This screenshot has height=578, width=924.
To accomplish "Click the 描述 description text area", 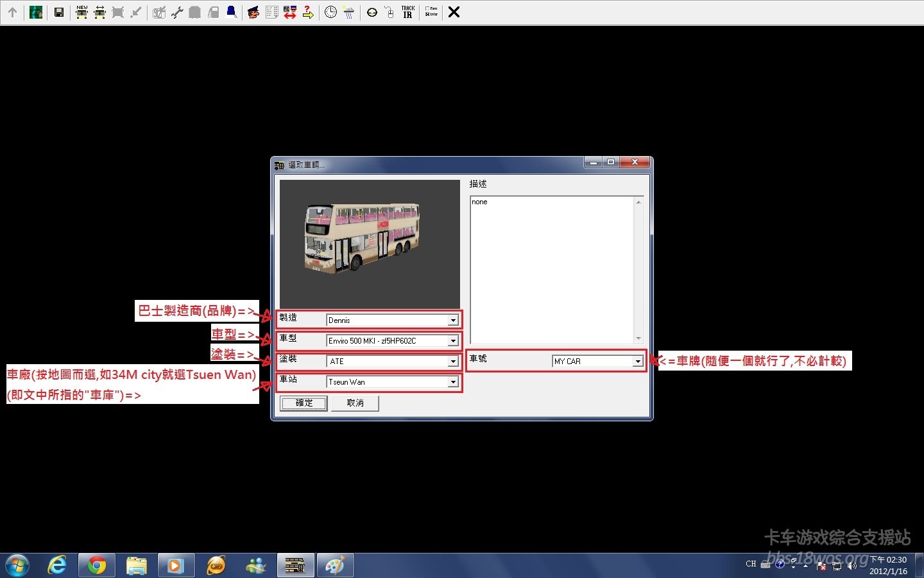I will point(552,270).
